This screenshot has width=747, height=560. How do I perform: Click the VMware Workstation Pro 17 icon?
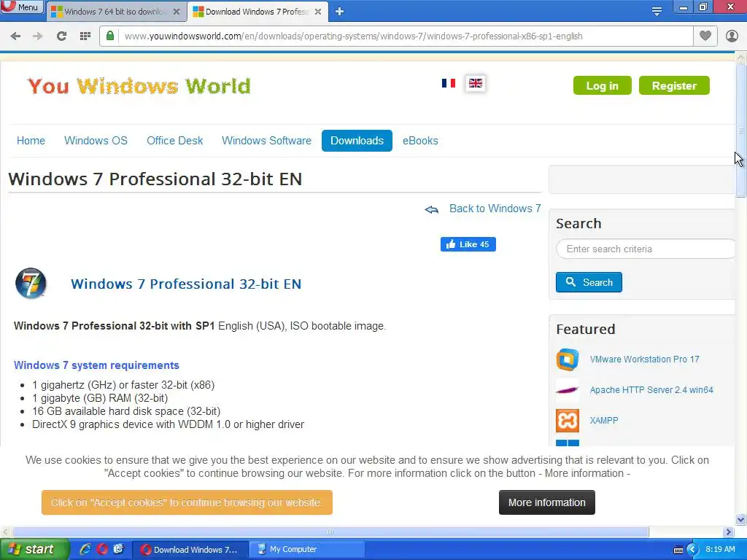click(x=568, y=359)
